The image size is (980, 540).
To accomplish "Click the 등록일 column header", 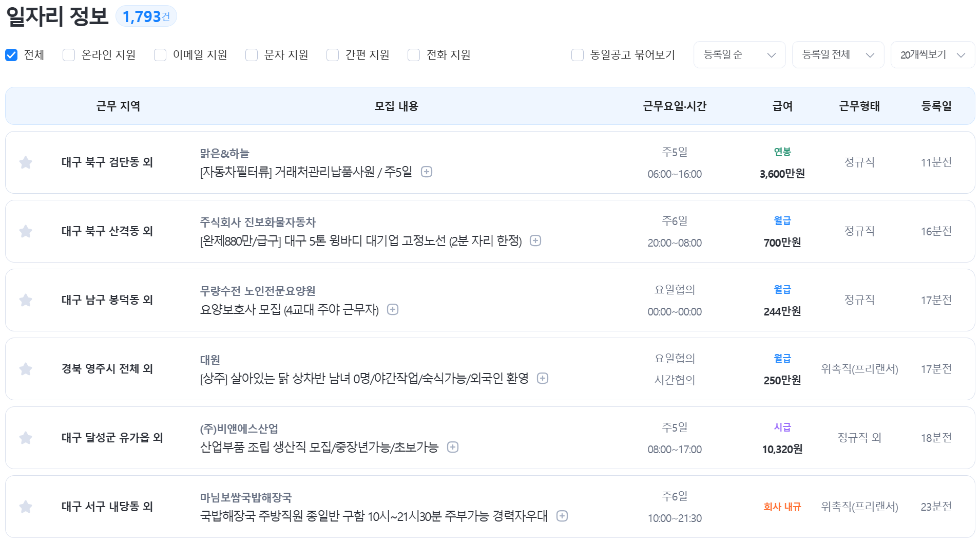I will coord(936,106).
